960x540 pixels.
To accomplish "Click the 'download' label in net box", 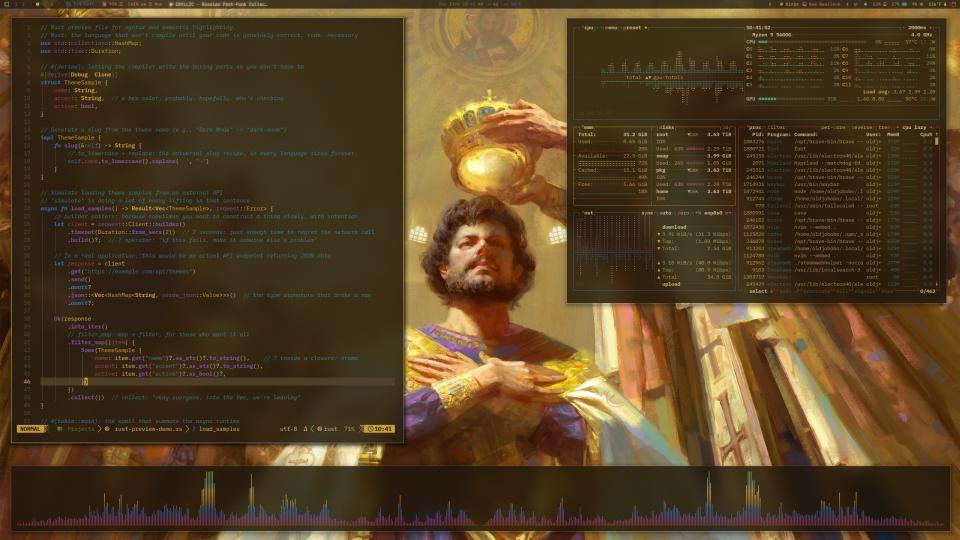I will click(x=673, y=227).
